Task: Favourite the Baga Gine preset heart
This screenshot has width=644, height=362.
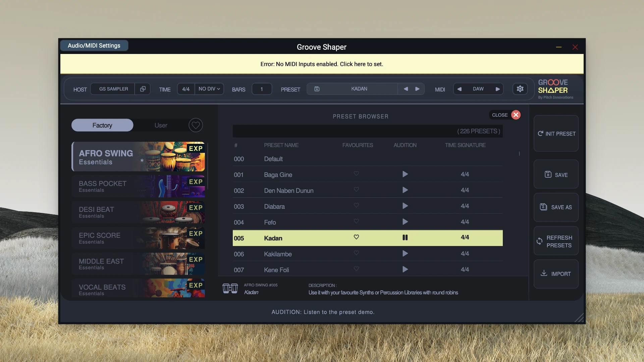Action: point(356,174)
